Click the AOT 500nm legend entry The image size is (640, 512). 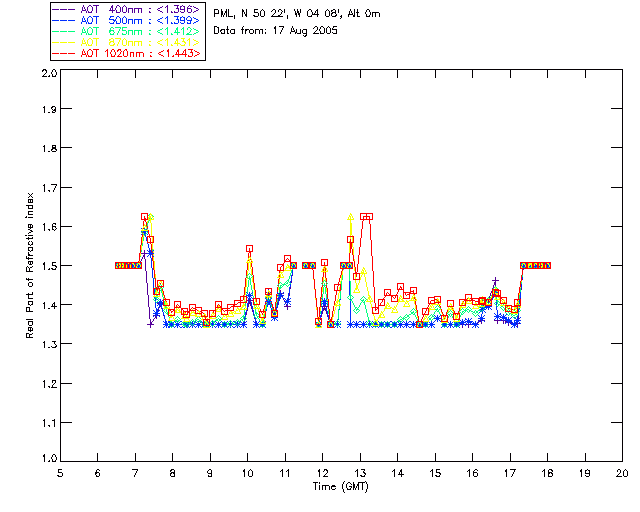pyautogui.click(x=127, y=20)
